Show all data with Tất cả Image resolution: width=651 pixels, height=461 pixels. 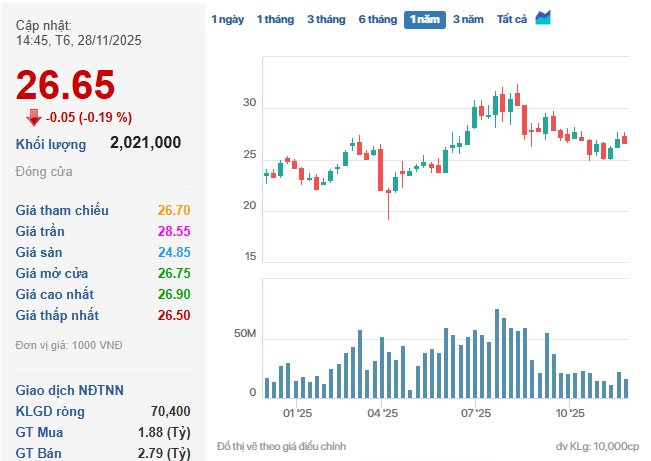point(512,19)
